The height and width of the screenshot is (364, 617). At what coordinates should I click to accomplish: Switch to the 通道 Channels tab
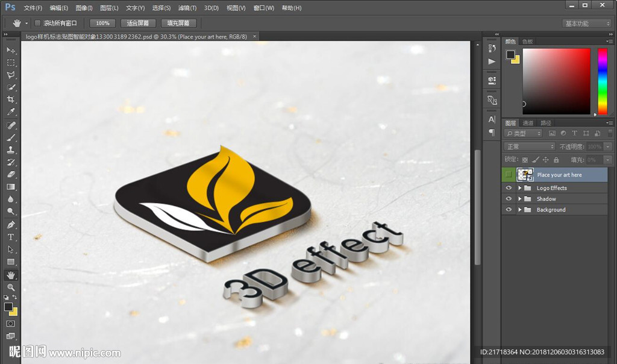coord(528,123)
